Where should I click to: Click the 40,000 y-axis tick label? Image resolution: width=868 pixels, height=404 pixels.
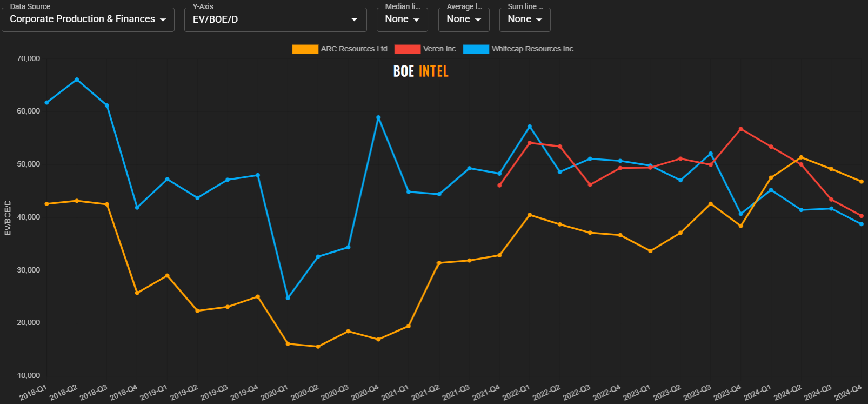[x=29, y=217]
